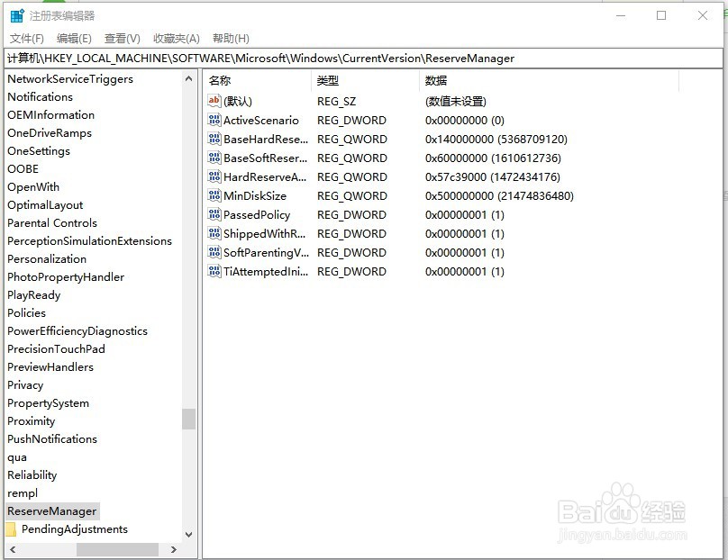
Task: Click the tree scroll down arrow
Action: coord(188,535)
